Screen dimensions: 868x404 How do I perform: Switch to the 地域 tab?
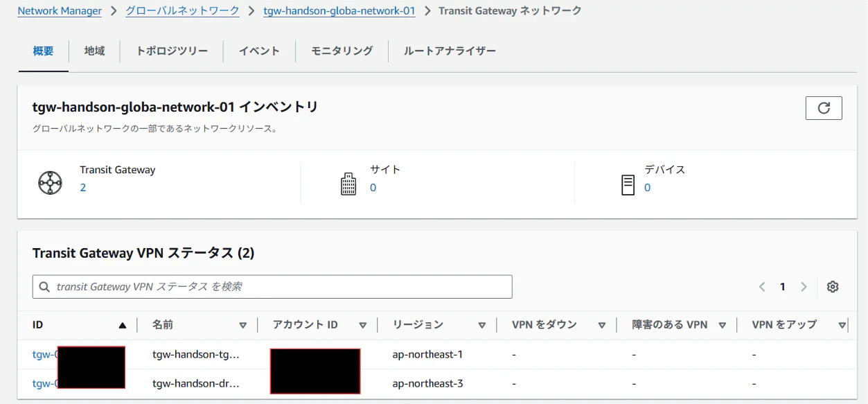click(x=94, y=51)
